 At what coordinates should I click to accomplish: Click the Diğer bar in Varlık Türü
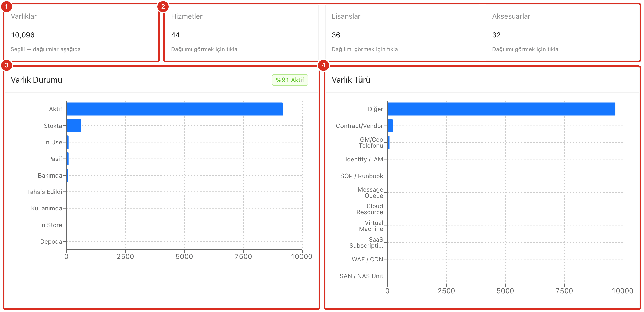click(501, 109)
